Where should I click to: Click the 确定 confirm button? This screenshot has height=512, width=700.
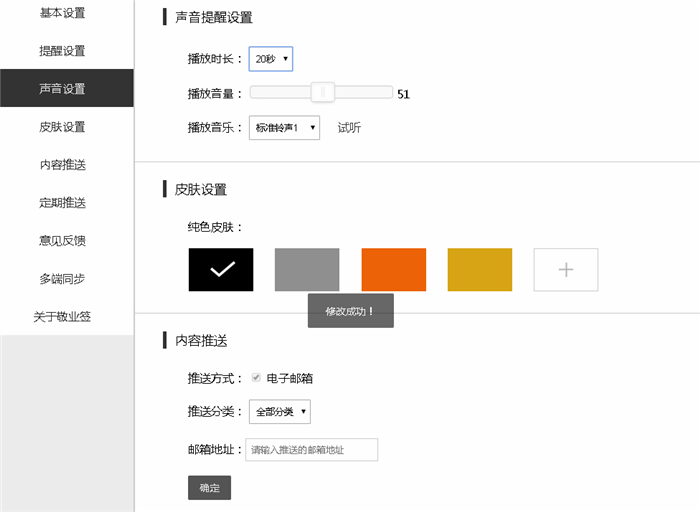[x=209, y=487]
